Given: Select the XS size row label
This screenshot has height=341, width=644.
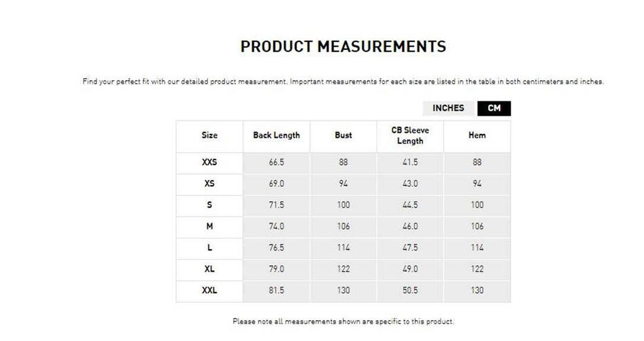Looking at the screenshot, I should (x=209, y=184).
